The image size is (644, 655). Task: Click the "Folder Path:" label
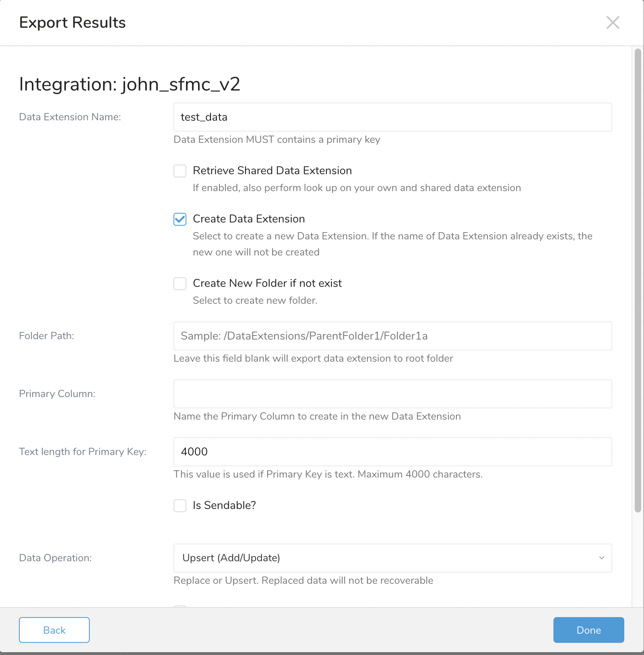click(47, 336)
